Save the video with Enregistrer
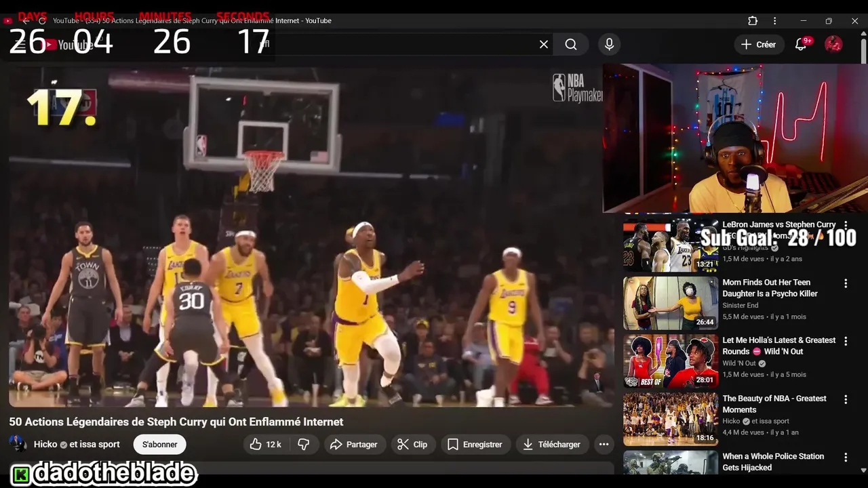This screenshot has height=488, width=868. tap(475, 445)
